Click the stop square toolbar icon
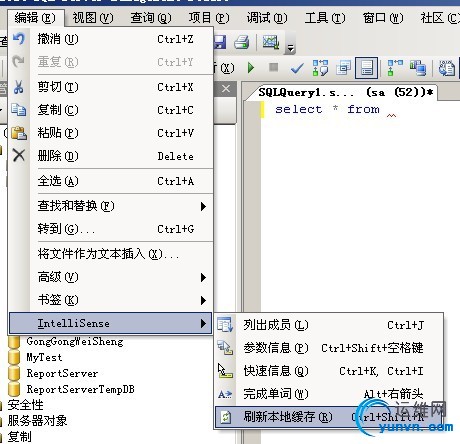The height and width of the screenshot is (444, 460). [x=273, y=67]
